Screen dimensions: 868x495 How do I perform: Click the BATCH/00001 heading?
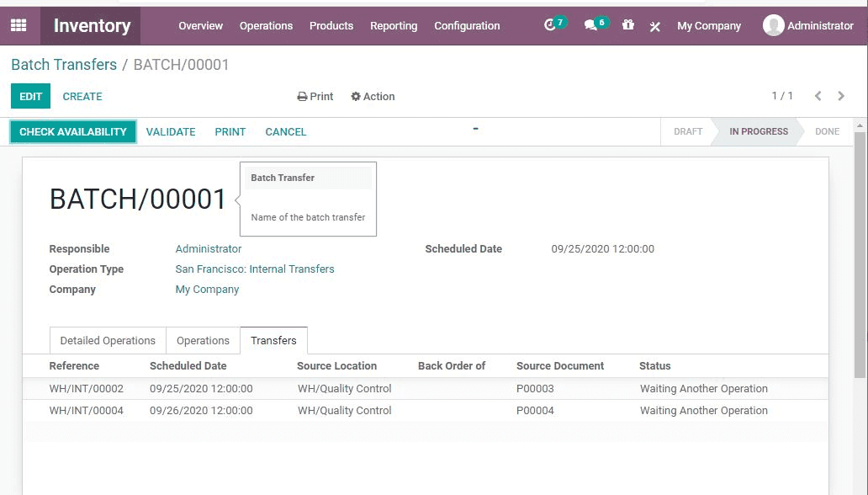coord(138,199)
